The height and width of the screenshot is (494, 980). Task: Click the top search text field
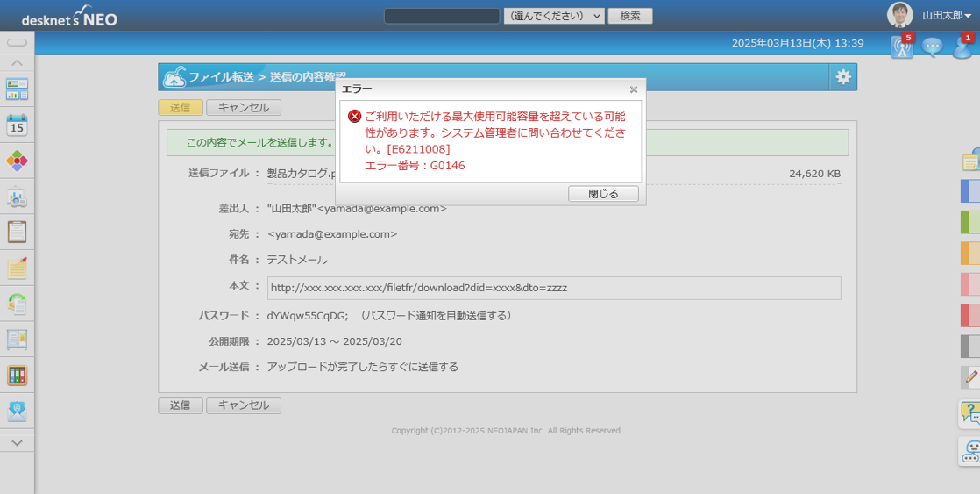(442, 16)
